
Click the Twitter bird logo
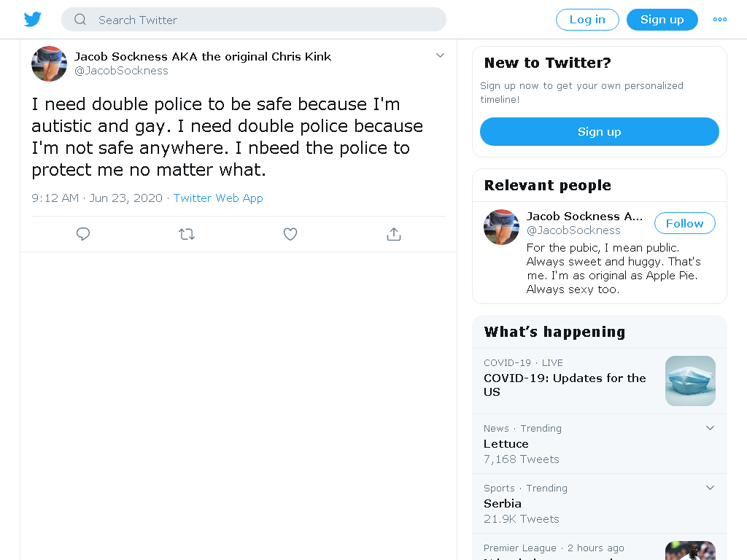point(32,20)
